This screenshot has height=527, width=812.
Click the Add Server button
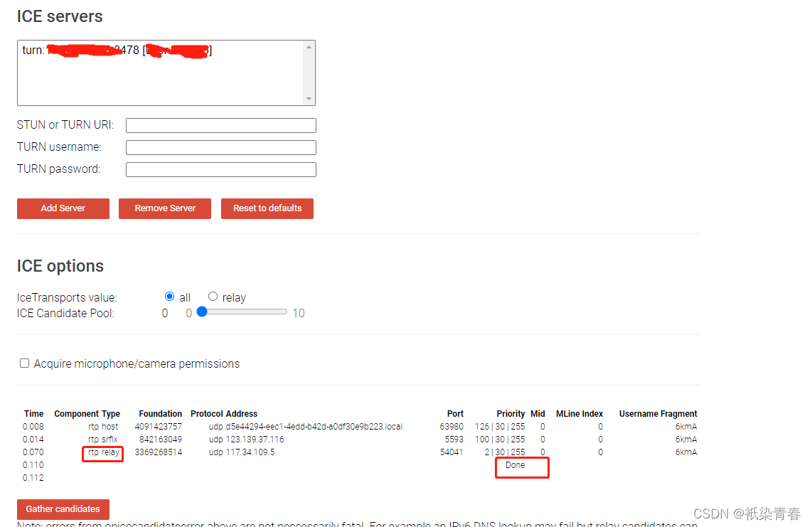click(63, 208)
